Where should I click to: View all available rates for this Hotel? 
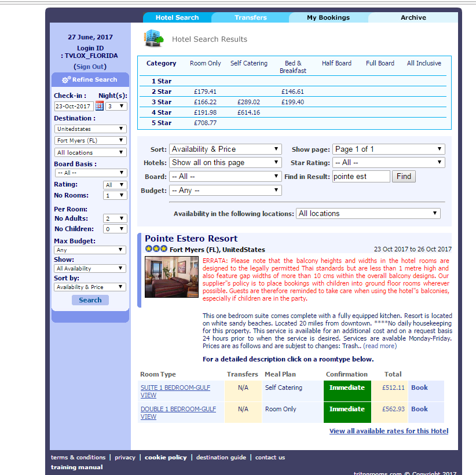click(389, 431)
